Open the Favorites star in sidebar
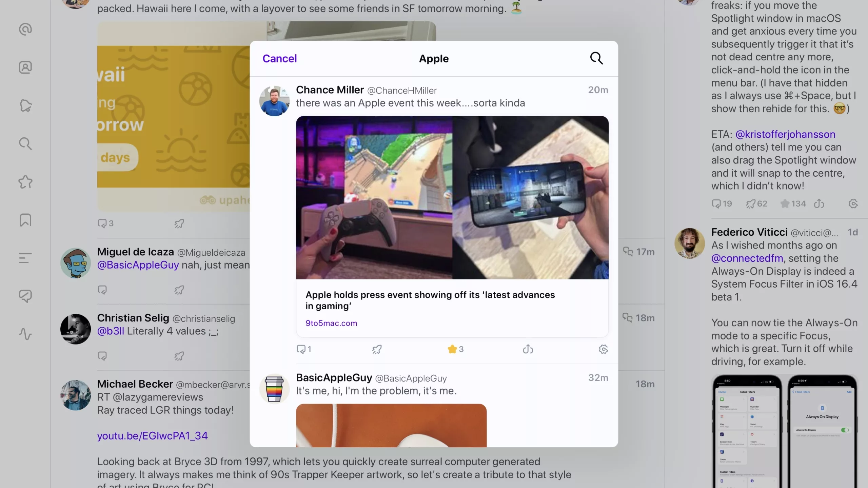The height and width of the screenshot is (488, 868). (25, 182)
